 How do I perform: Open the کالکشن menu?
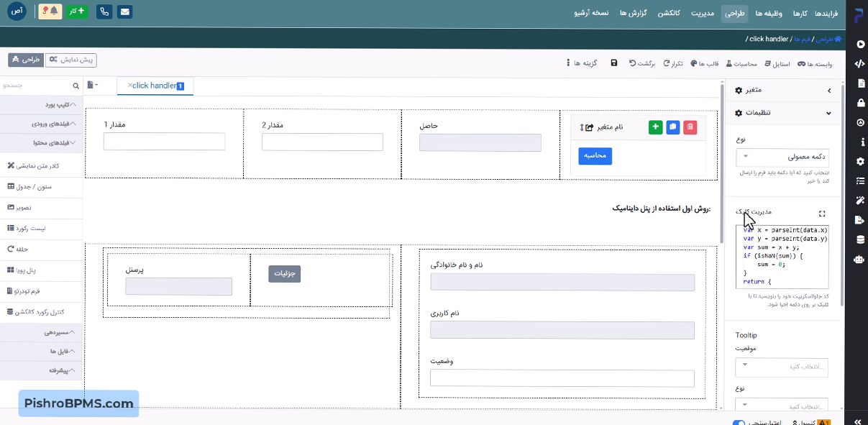coord(669,13)
